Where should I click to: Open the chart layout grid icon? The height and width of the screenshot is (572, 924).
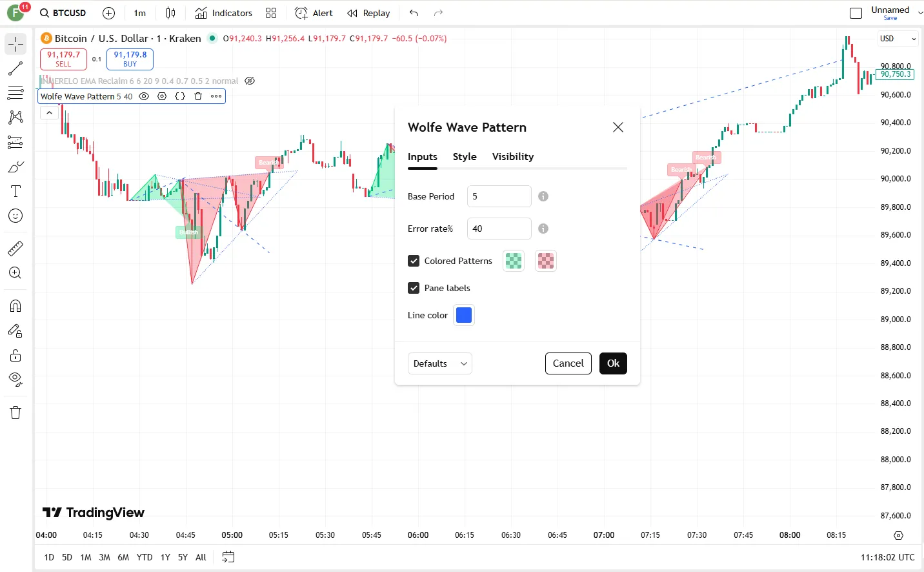click(271, 13)
